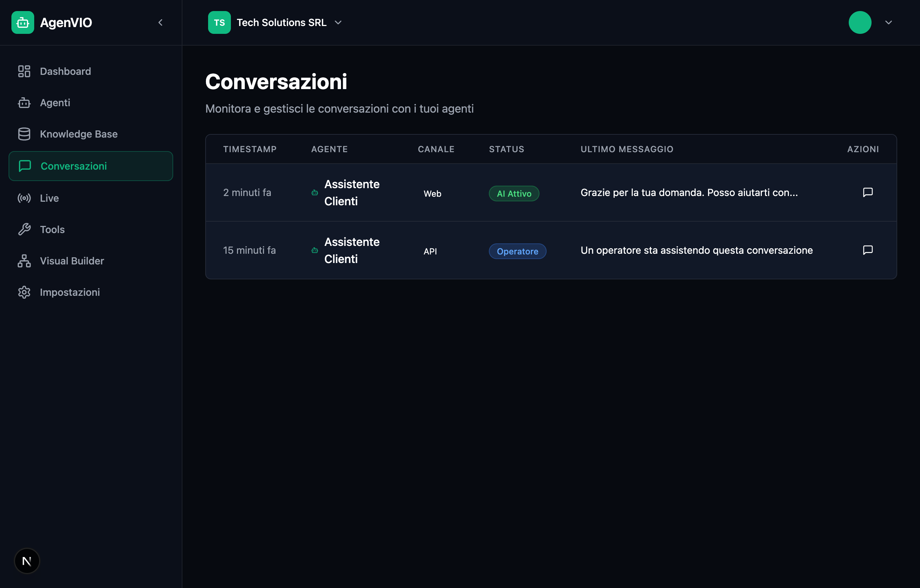The width and height of the screenshot is (920, 588).
Task: Expand the Tech Solutions SRL organization dropdown
Action: click(338, 22)
